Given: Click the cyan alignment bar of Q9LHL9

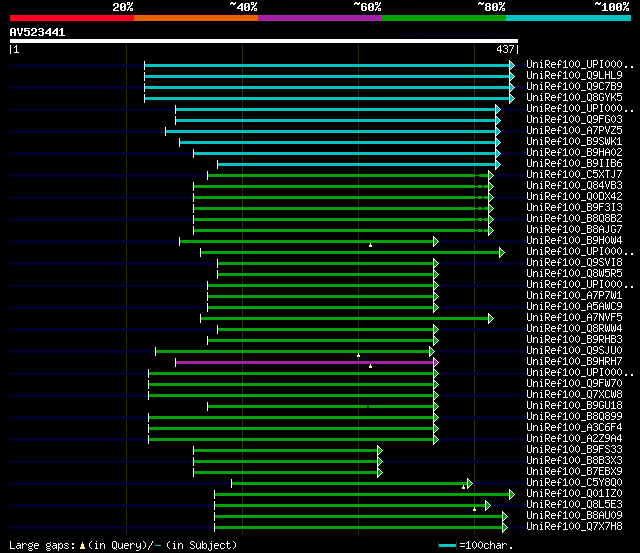Looking at the screenshot, I should [x=327, y=76].
